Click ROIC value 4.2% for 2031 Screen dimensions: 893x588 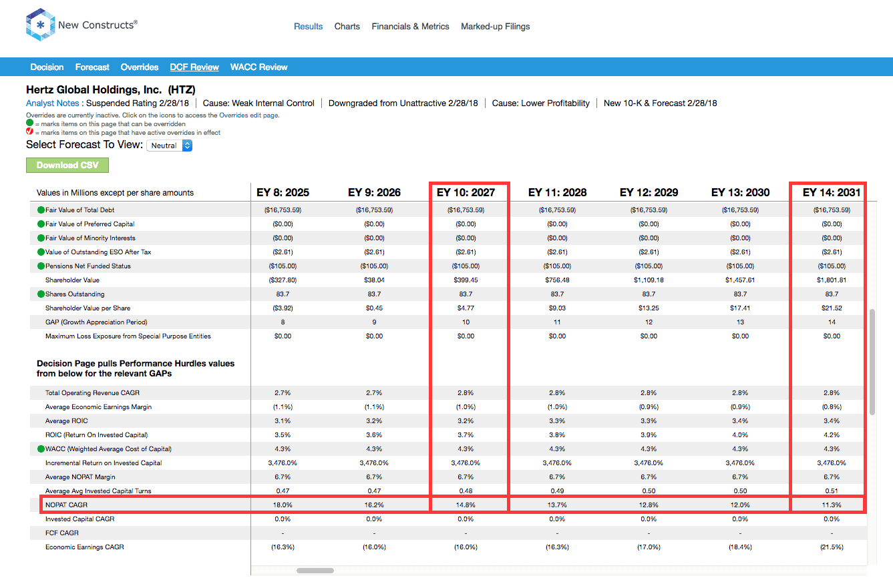[832, 435]
